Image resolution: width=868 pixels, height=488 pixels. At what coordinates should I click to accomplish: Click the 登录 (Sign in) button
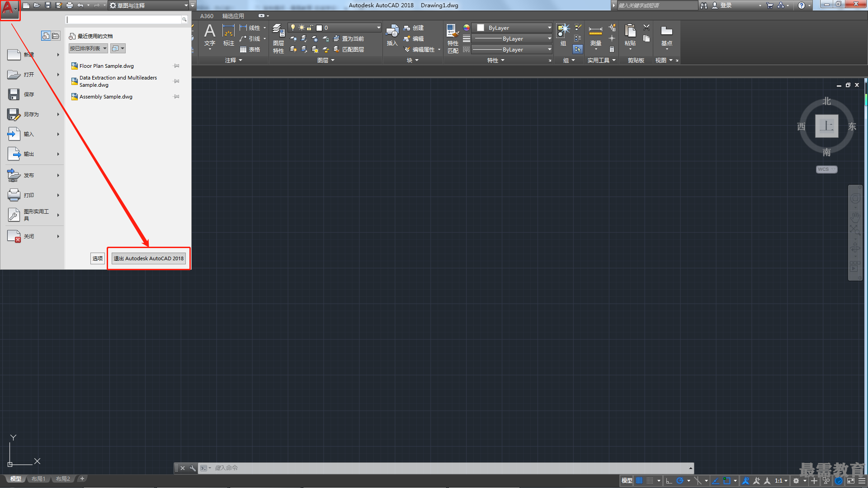click(722, 5)
